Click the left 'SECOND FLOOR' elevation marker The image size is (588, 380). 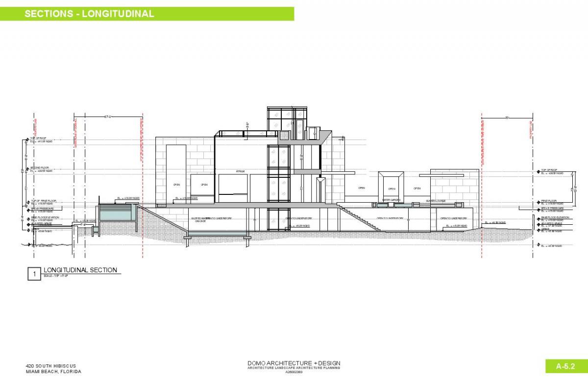[x=40, y=168]
